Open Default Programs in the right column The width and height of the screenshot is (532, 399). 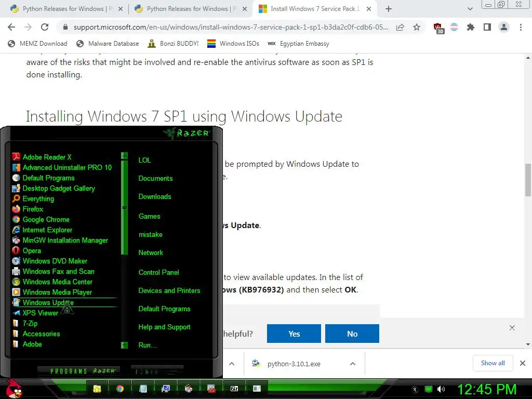(x=164, y=309)
